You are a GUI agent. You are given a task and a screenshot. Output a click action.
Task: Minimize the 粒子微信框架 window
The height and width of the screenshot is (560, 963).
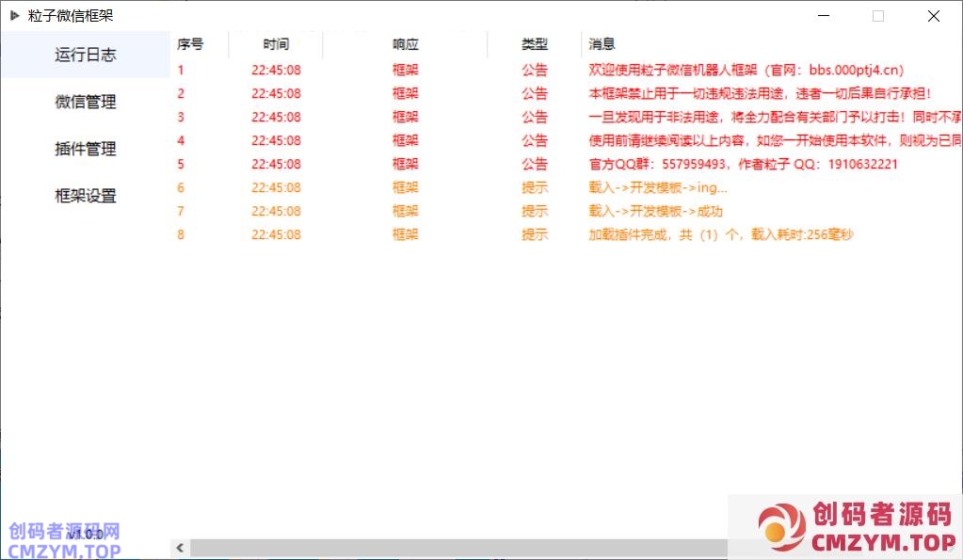click(824, 16)
